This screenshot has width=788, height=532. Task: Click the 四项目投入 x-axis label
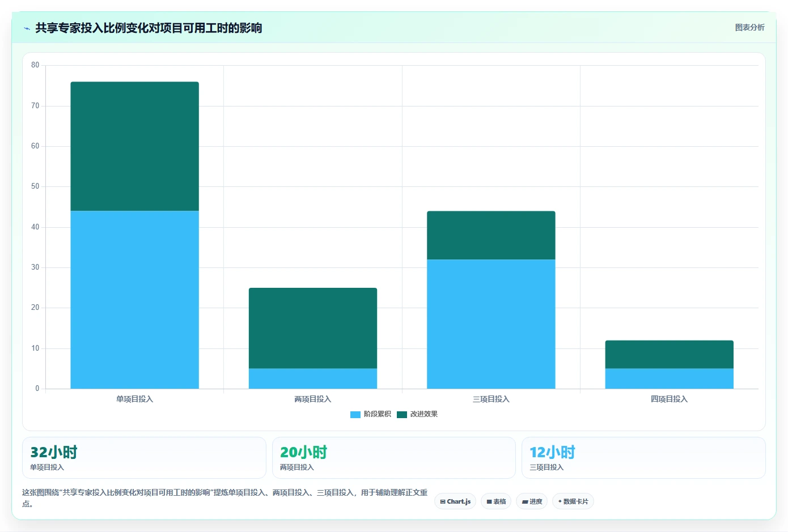(670, 399)
